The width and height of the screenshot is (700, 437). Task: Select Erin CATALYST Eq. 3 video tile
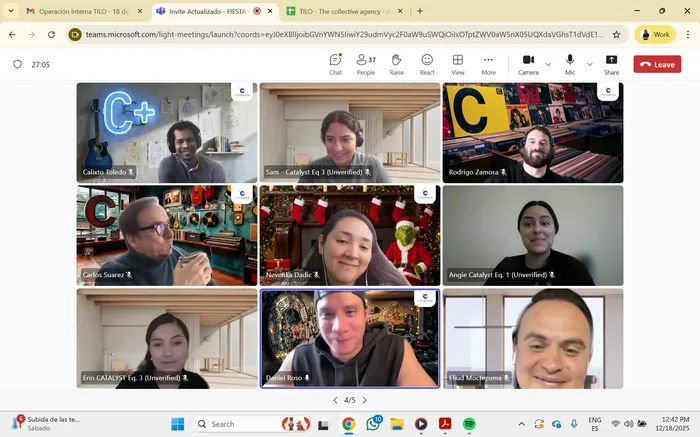coord(167,338)
